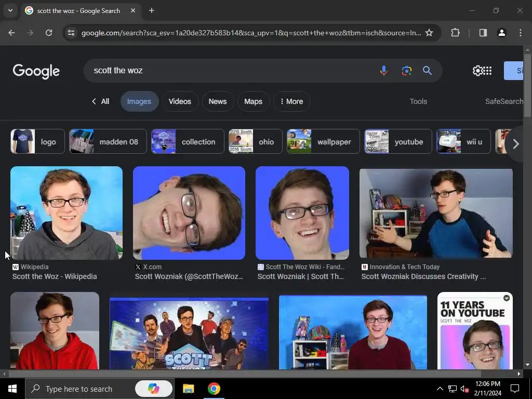Click the Google logo
Image resolution: width=532 pixels, height=399 pixels.
(36, 71)
